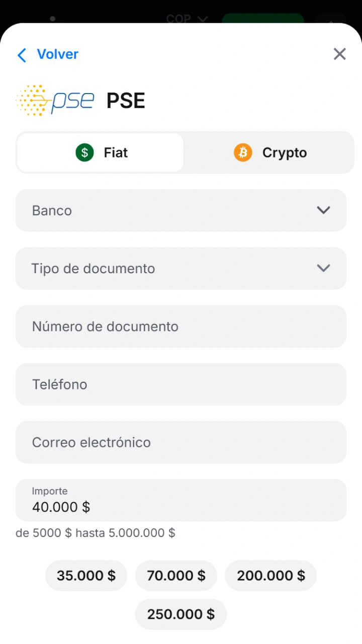Select the 200.000 $ quick amount

[x=271, y=576]
